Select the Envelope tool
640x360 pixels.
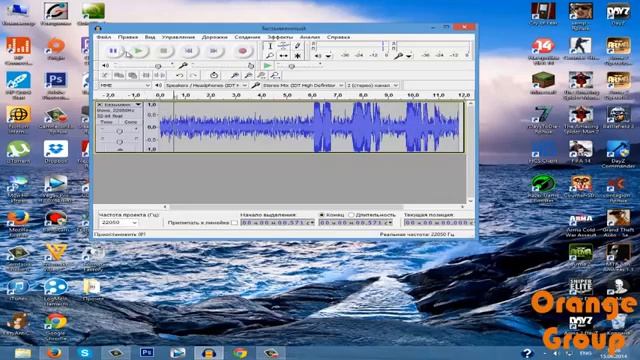click(x=284, y=46)
